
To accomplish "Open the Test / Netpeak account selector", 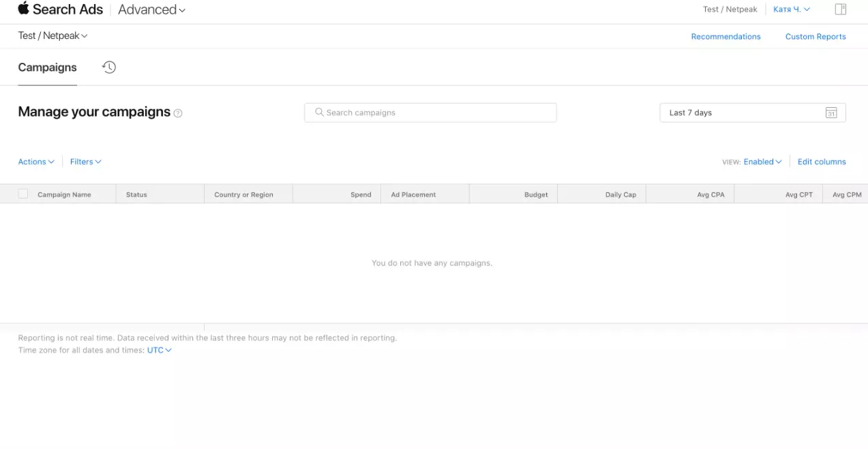I will click(53, 35).
